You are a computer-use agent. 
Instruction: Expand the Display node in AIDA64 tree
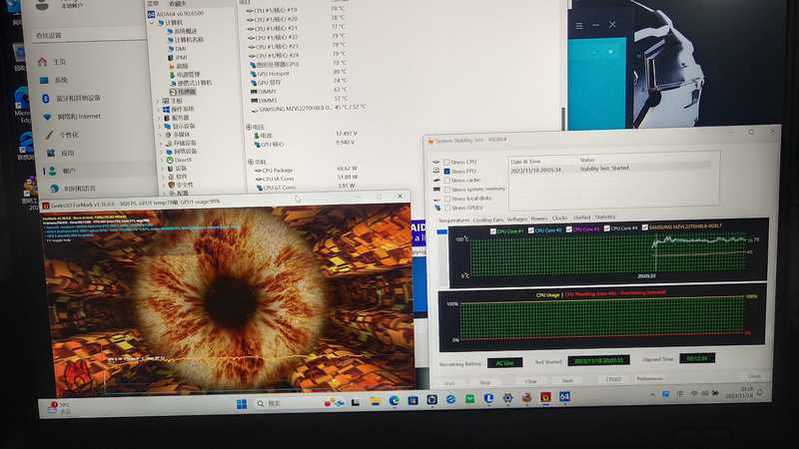[x=159, y=126]
